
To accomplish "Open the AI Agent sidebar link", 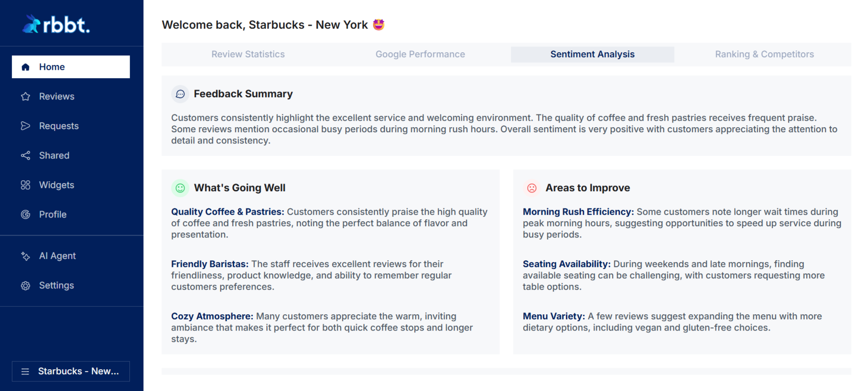I will [57, 256].
